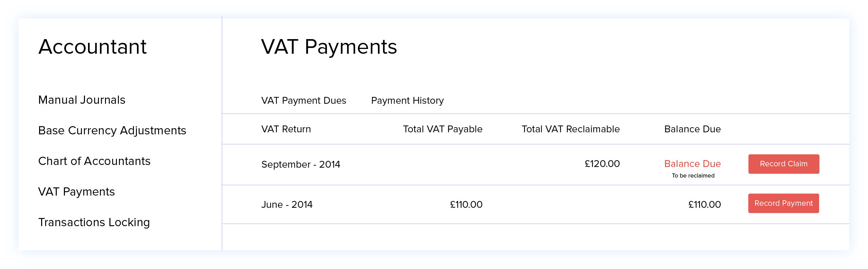Click the Total VAT Payable column header
The height and width of the screenshot is (269, 868).
coord(442,129)
